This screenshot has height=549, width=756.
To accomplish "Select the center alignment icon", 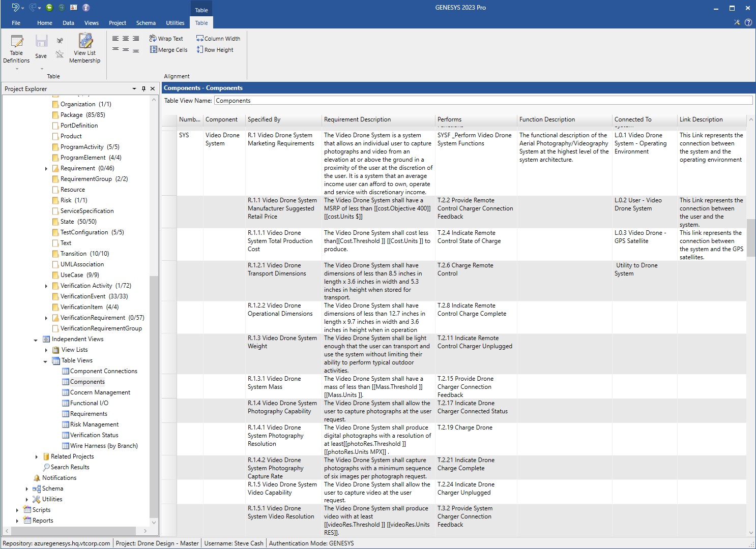I will [125, 38].
